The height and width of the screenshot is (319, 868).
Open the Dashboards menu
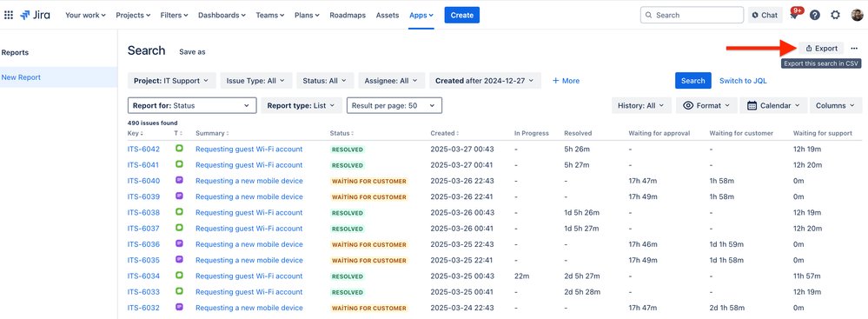tap(222, 15)
